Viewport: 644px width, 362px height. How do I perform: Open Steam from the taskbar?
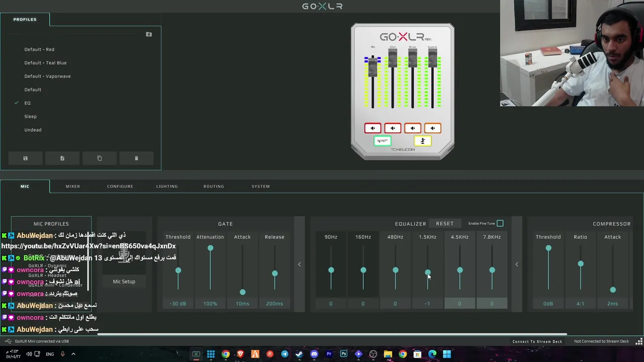coord(299,354)
